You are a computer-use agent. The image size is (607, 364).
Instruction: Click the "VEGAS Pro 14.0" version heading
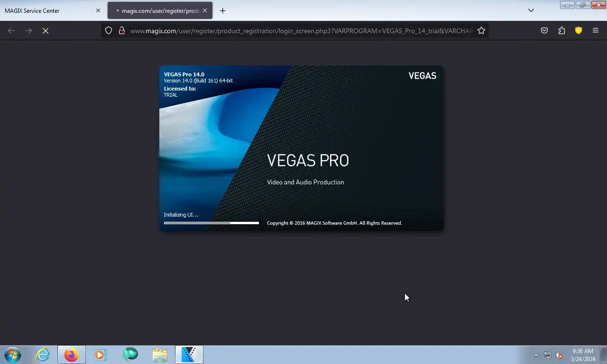click(184, 74)
